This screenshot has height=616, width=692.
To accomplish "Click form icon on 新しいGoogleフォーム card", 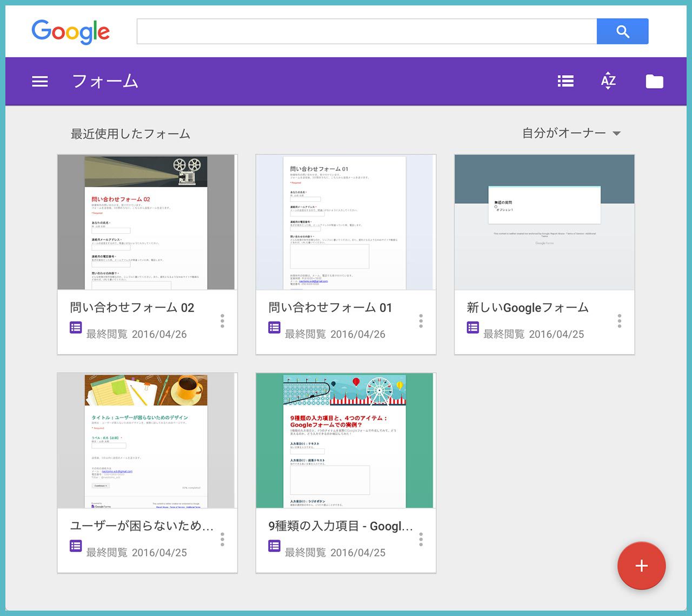I will 473,327.
